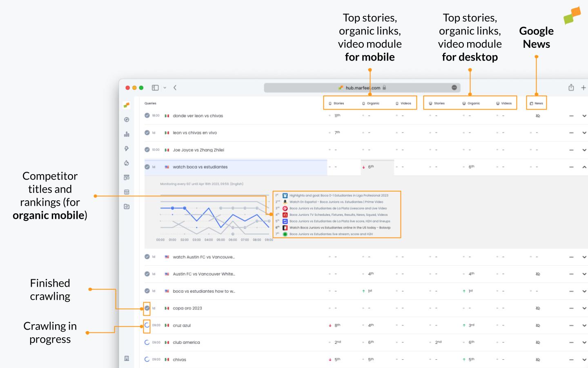Open the News column header
The image size is (588, 368).
point(536,103)
